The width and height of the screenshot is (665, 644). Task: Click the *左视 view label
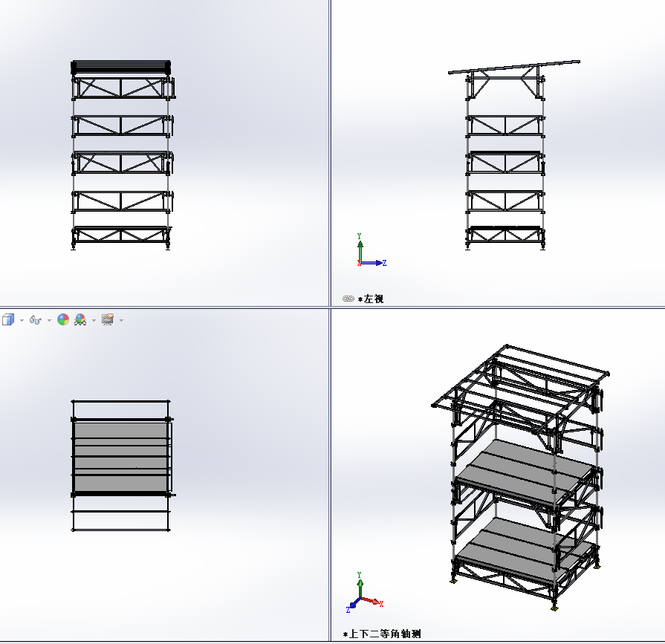pyautogui.click(x=371, y=299)
